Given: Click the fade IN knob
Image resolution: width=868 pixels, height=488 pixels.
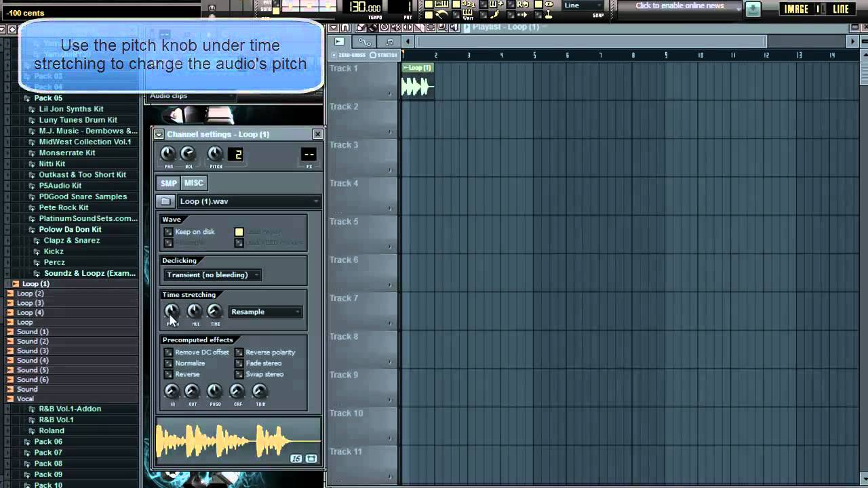Looking at the screenshot, I should click(x=172, y=391).
